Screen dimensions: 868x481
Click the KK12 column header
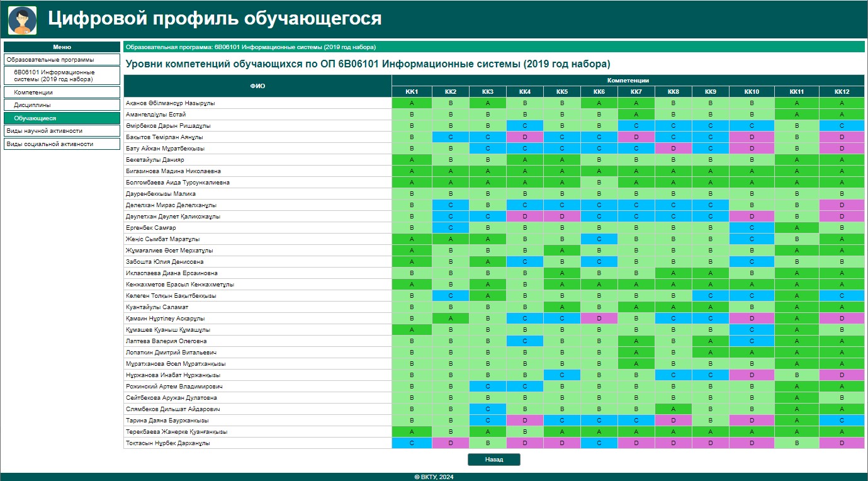842,92
